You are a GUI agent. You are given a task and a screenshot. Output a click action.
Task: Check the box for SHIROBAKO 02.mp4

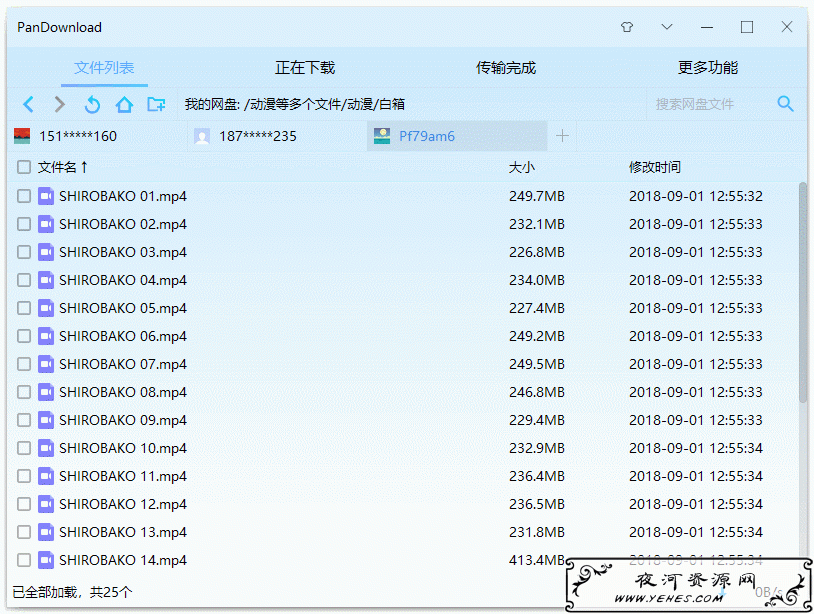click(24, 224)
